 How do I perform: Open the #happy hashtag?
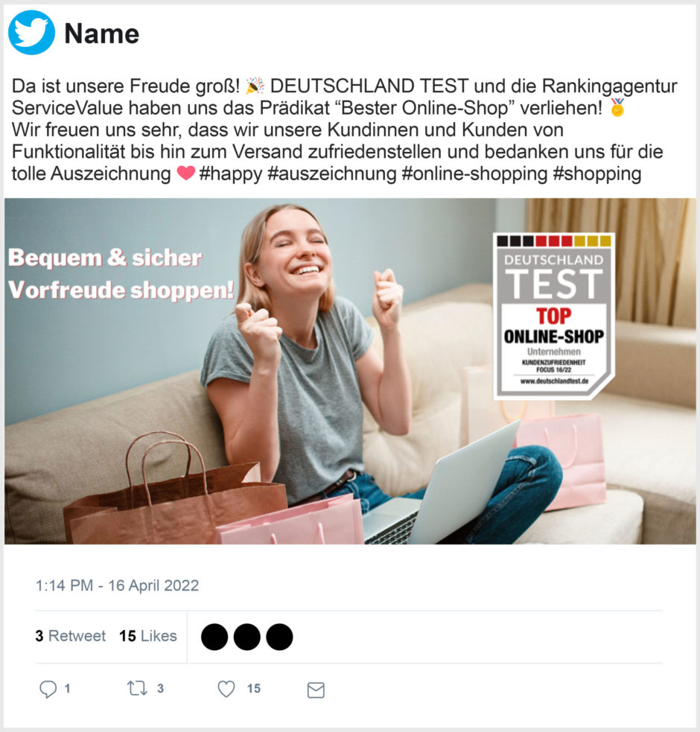[231, 174]
